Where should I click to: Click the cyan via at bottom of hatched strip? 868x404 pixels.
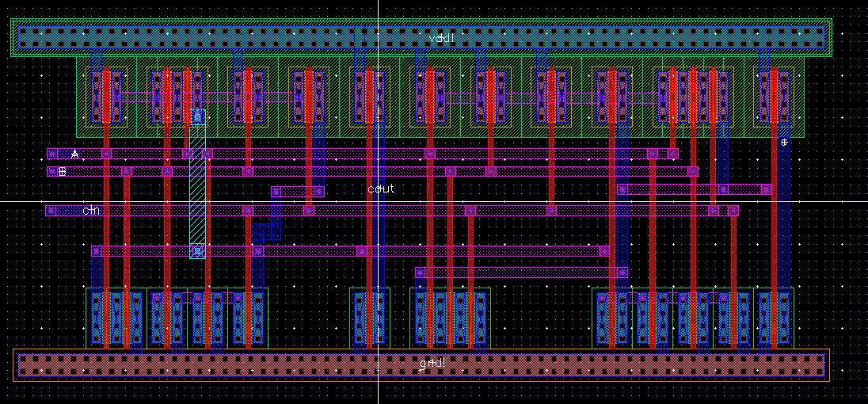point(197,252)
